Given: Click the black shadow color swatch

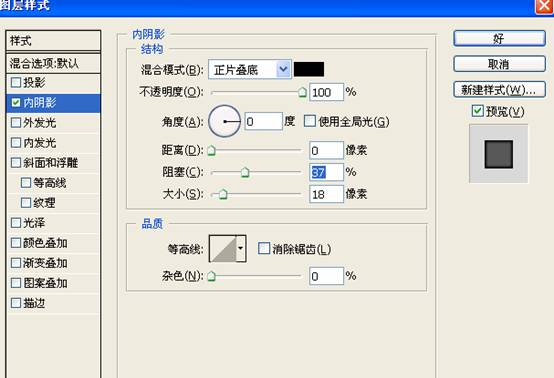Looking at the screenshot, I should pyautogui.click(x=309, y=69).
